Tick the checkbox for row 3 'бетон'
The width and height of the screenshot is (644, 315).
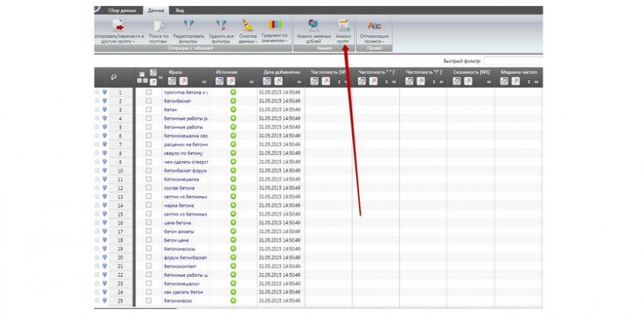click(x=149, y=110)
